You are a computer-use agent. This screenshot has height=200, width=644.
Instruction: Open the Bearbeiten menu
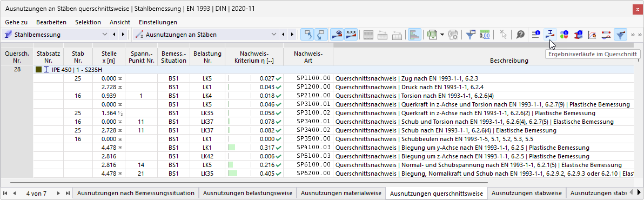tap(51, 22)
